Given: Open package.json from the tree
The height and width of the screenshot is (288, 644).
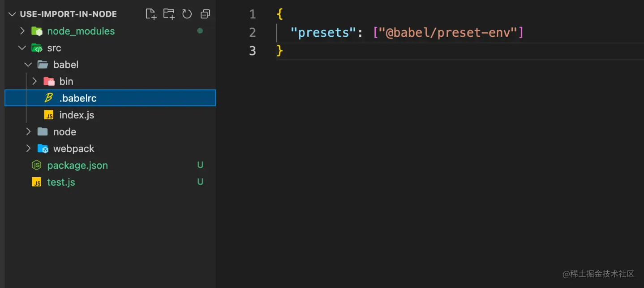Looking at the screenshot, I should (77, 166).
